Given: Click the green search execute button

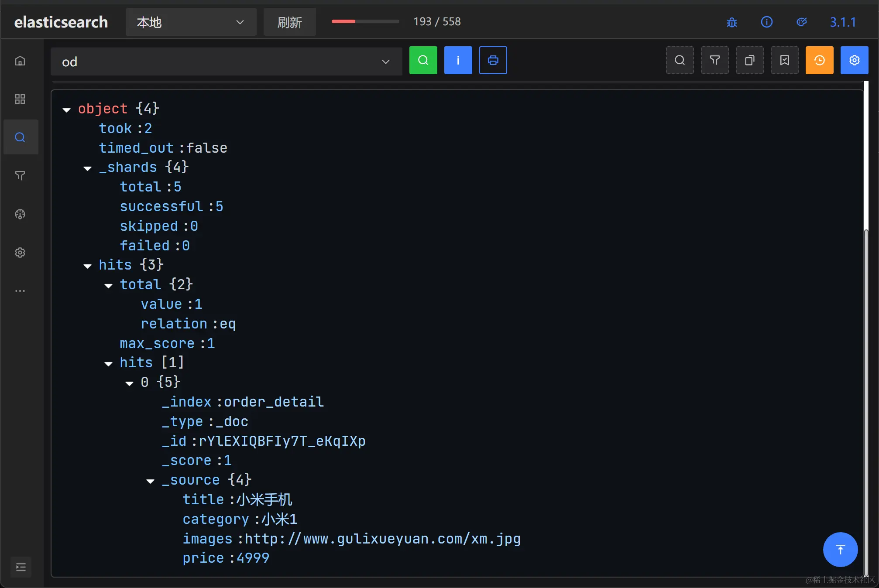Looking at the screenshot, I should 423,60.
